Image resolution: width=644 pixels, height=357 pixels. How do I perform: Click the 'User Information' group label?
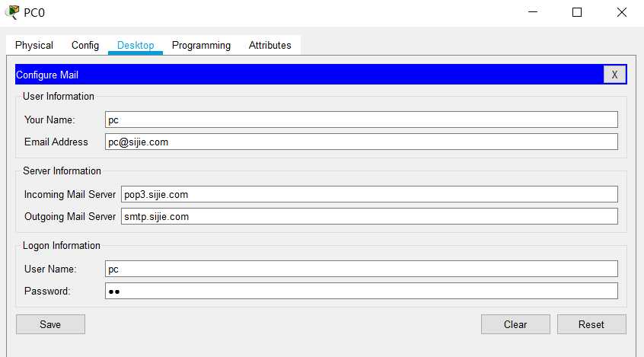point(59,96)
